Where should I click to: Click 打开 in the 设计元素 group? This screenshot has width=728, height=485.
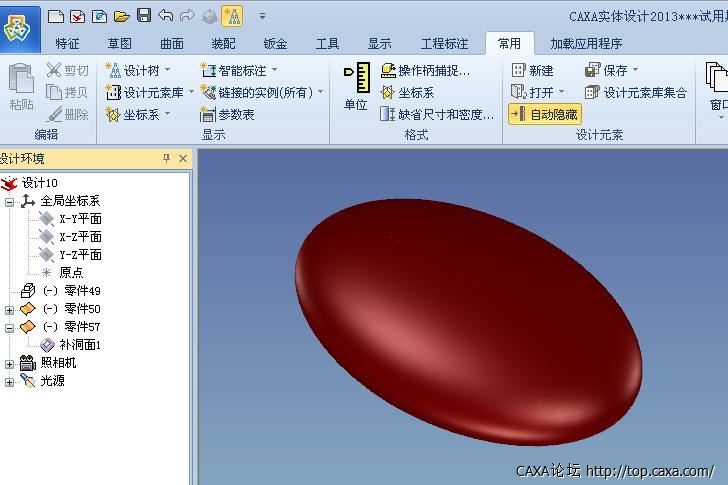click(533, 92)
